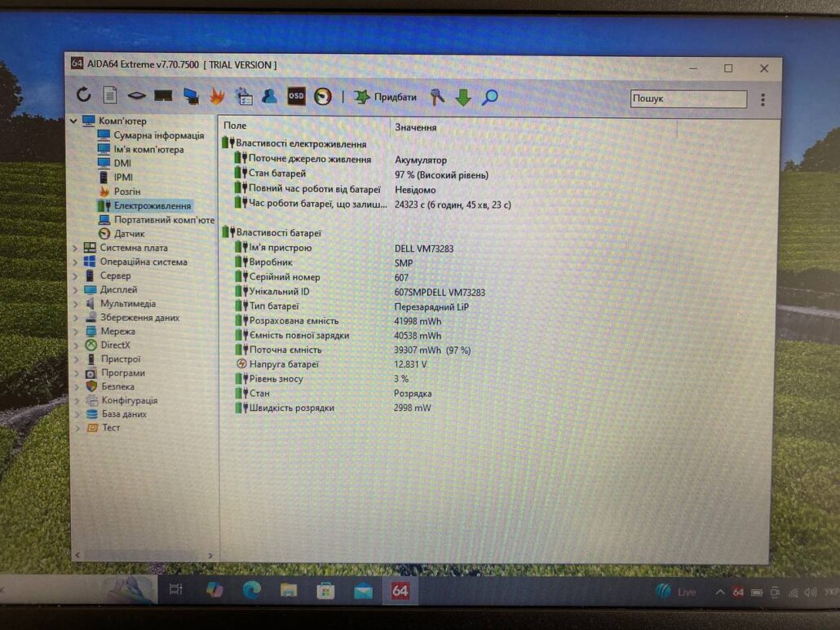840x630 pixels.
Task: Click the checklist icon in the toolbar
Action: 244,96
